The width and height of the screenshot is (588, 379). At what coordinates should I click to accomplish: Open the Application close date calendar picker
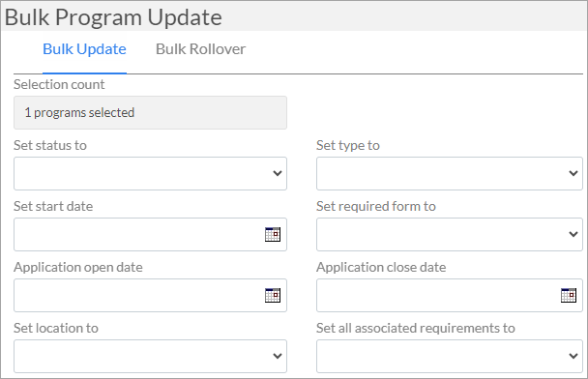click(569, 295)
